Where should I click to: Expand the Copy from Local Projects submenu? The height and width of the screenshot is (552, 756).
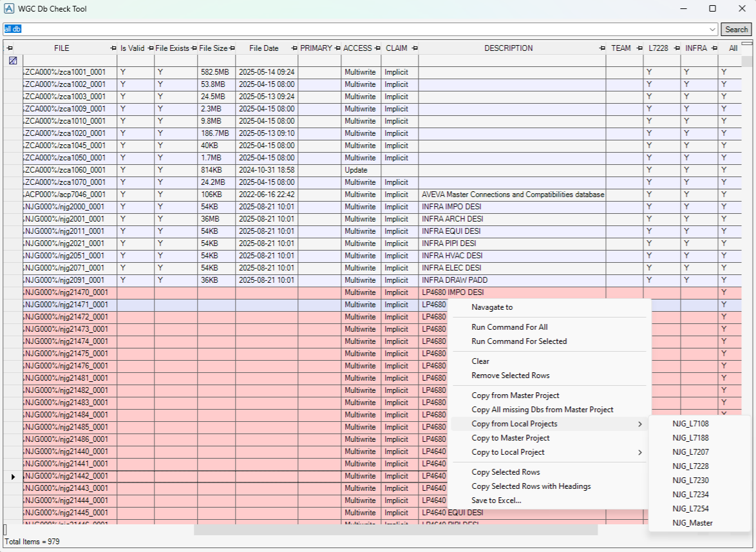click(x=640, y=424)
